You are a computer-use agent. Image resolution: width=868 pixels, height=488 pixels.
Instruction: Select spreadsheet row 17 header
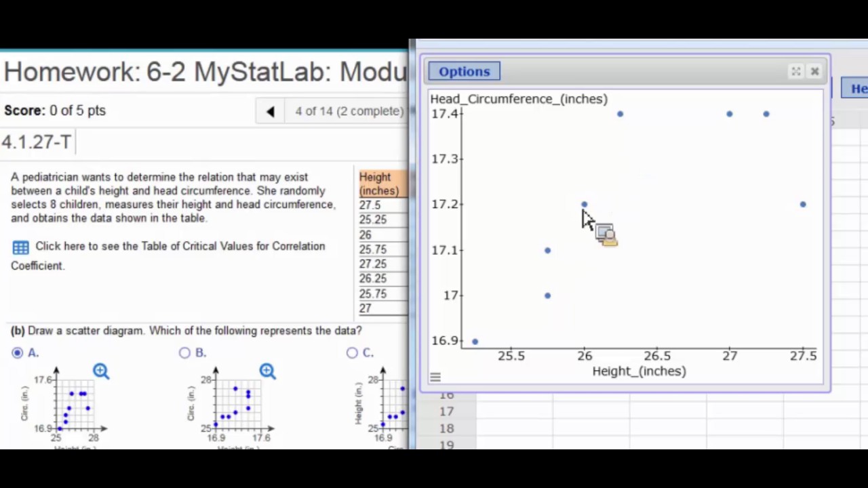coord(446,411)
